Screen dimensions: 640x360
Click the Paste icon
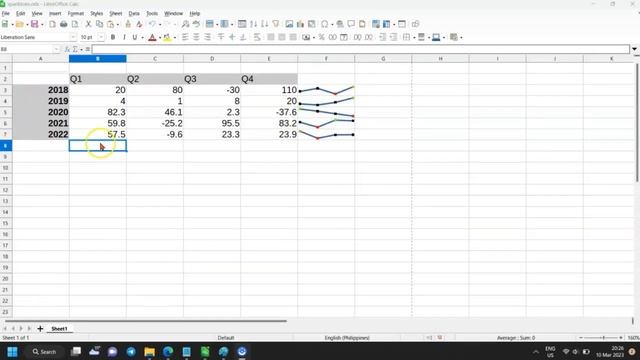(x=110, y=24)
